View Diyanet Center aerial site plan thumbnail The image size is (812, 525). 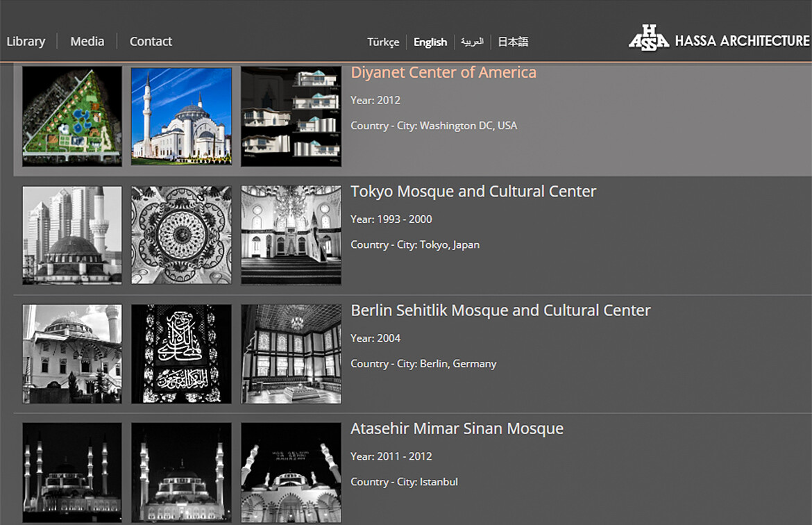coord(72,116)
